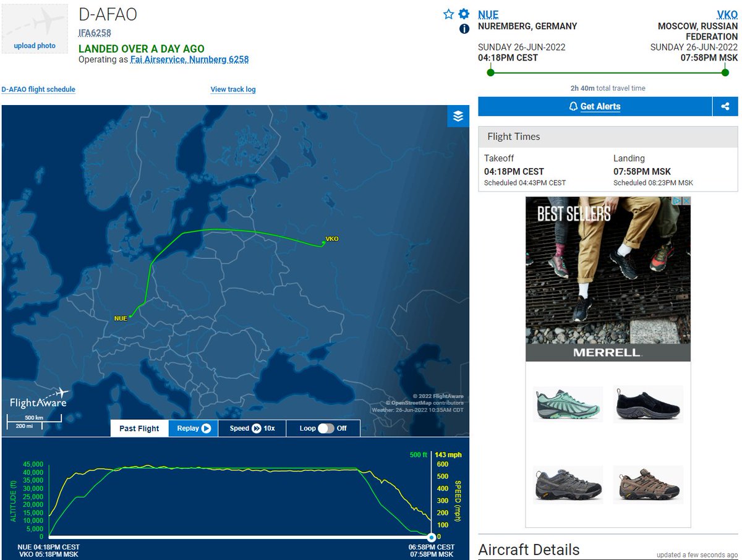Click the flight progress bar end dot at VKO

(725, 73)
